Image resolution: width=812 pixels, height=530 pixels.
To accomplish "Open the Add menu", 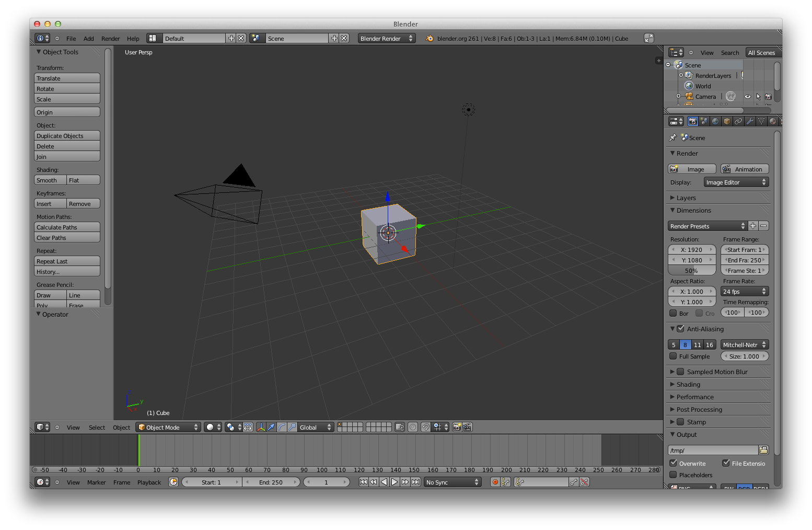I will (x=89, y=38).
